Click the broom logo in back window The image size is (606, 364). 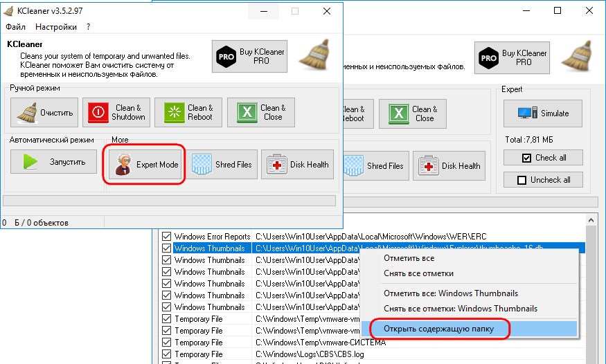(x=578, y=56)
